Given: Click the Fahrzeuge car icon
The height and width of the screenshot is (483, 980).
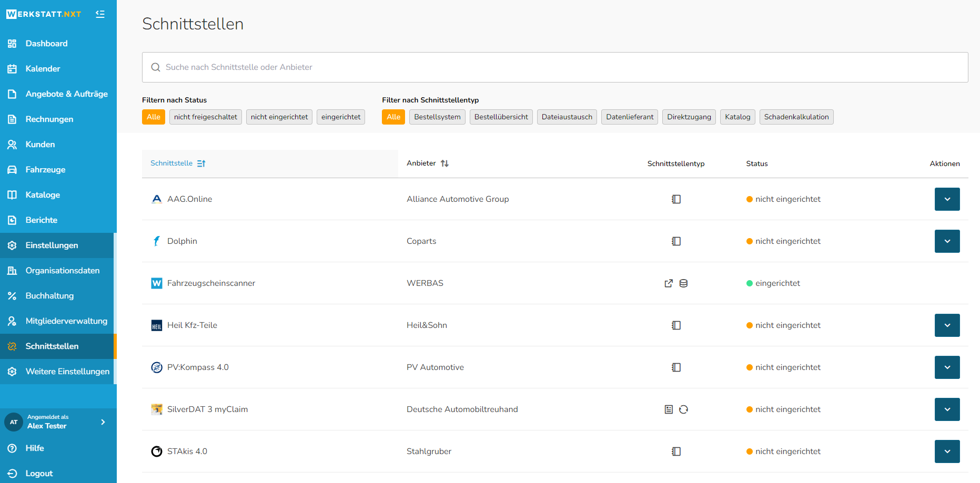Looking at the screenshot, I should [x=12, y=170].
